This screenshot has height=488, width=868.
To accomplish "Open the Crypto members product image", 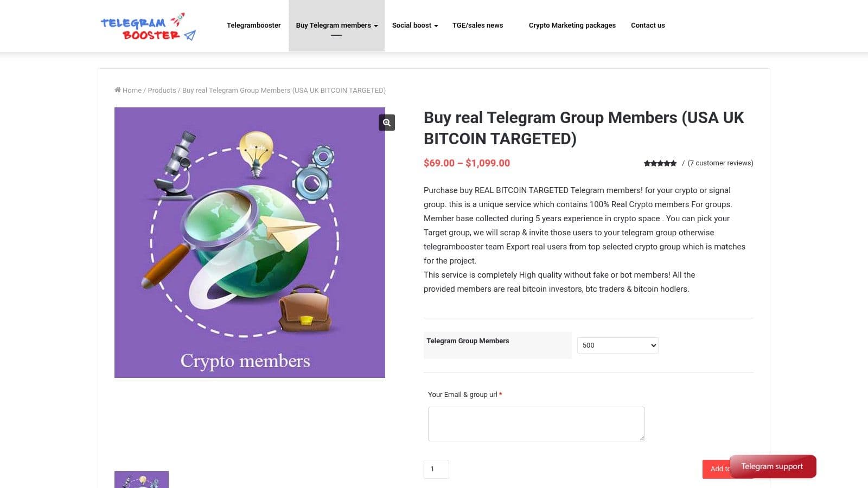I will [x=250, y=242].
